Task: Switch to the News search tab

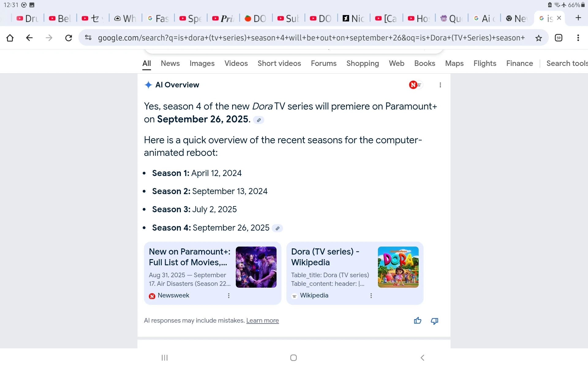Action: tap(170, 63)
